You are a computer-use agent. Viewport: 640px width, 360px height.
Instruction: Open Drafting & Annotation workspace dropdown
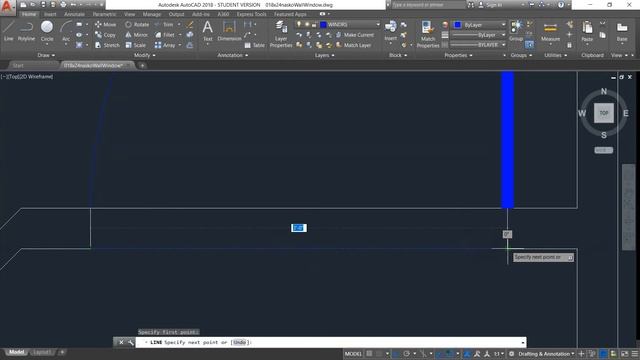pos(546,353)
